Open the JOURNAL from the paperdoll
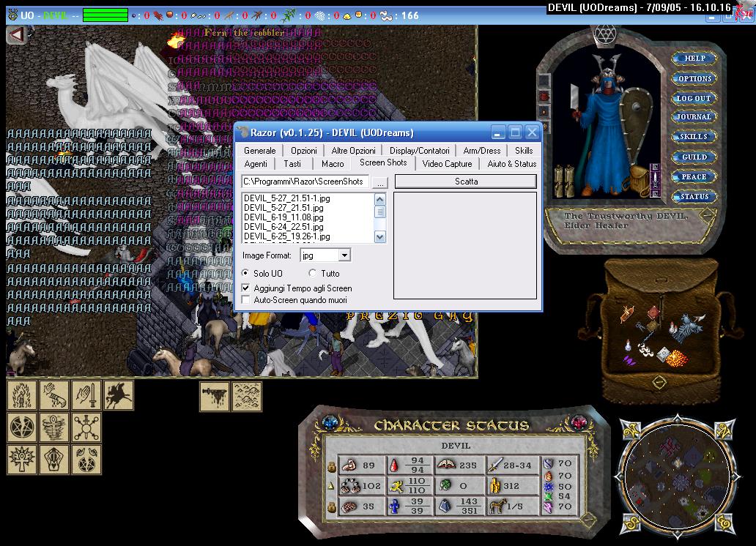The height and width of the screenshot is (546, 756). click(694, 116)
